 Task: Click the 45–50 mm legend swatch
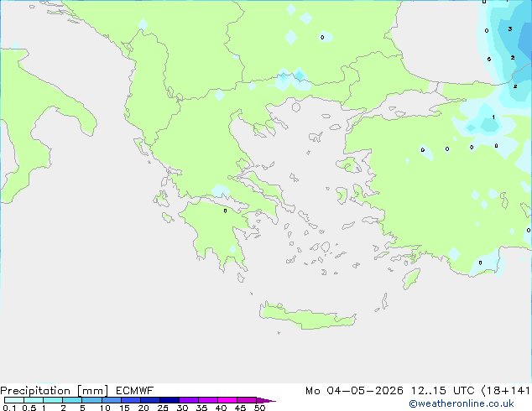[247, 400]
